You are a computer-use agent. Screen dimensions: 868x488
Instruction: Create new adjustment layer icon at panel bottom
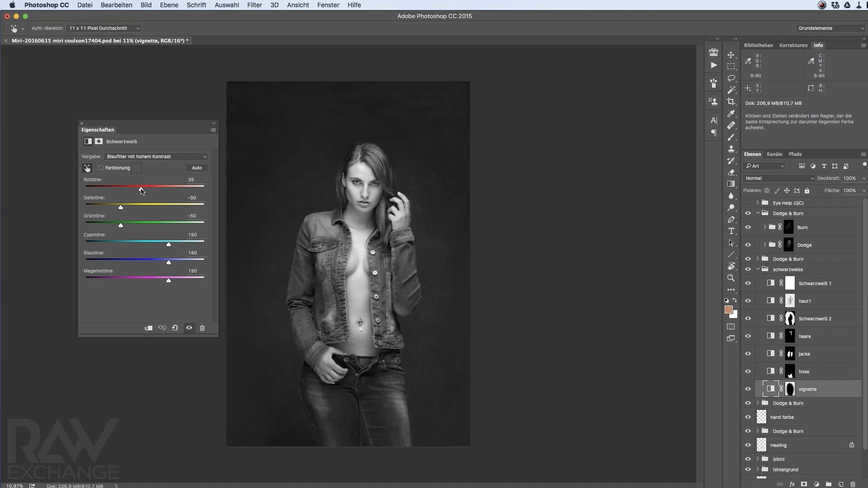coord(816,484)
